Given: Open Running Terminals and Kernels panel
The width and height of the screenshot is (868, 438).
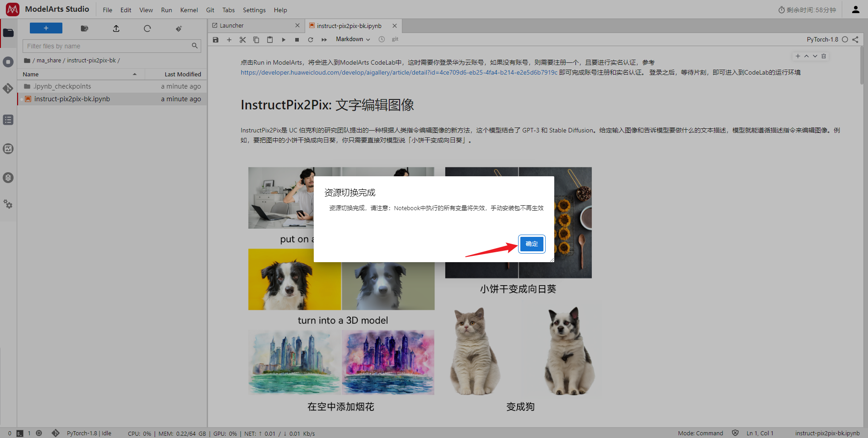Looking at the screenshot, I should [x=8, y=62].
